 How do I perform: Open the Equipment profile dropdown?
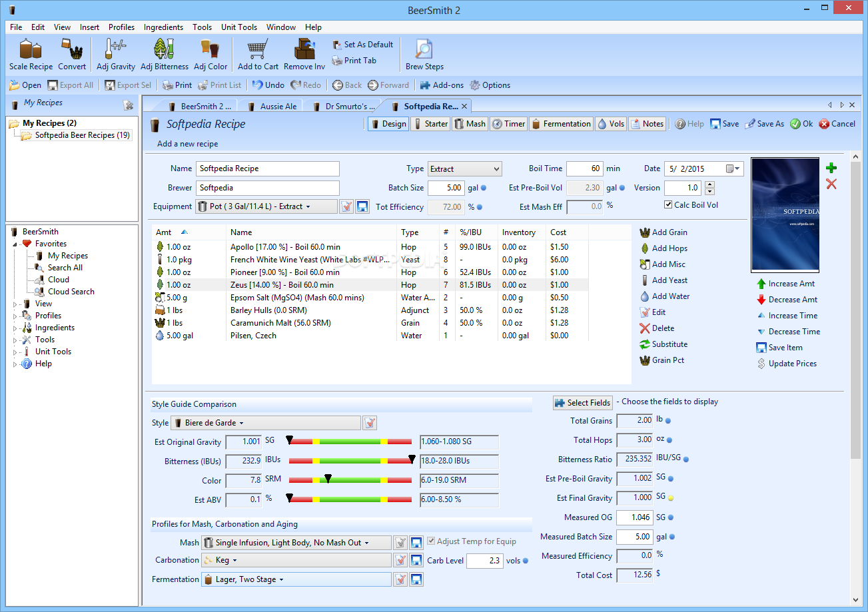266,206
